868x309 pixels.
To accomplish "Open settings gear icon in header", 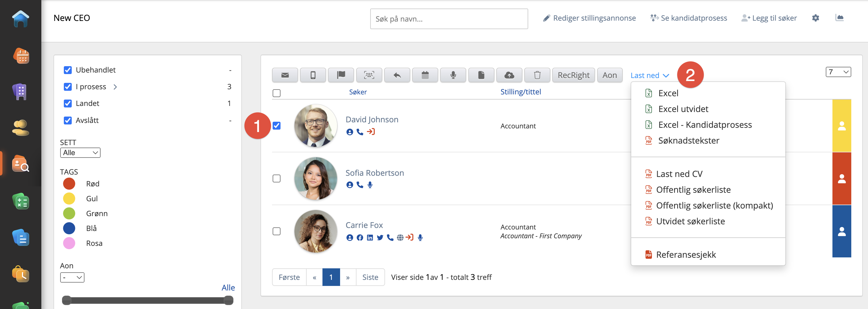I will pyautogui.click(x=815, y=18).
